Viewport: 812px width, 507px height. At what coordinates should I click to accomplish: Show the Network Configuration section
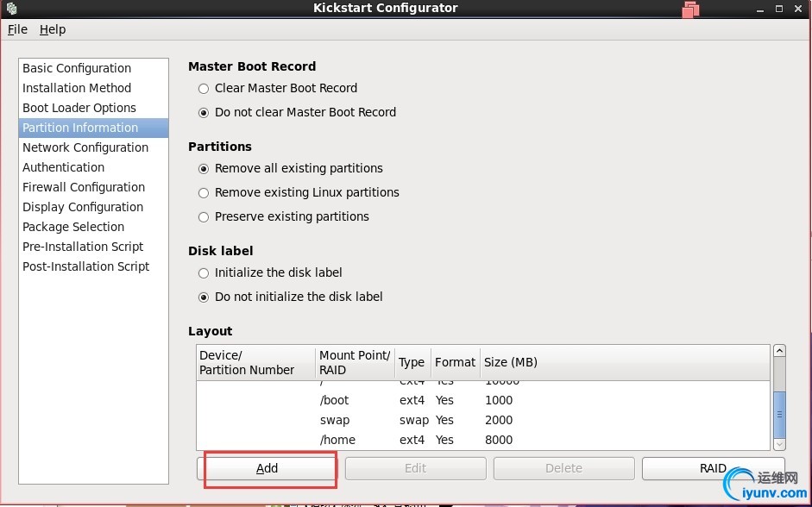[x=93, y=147]
